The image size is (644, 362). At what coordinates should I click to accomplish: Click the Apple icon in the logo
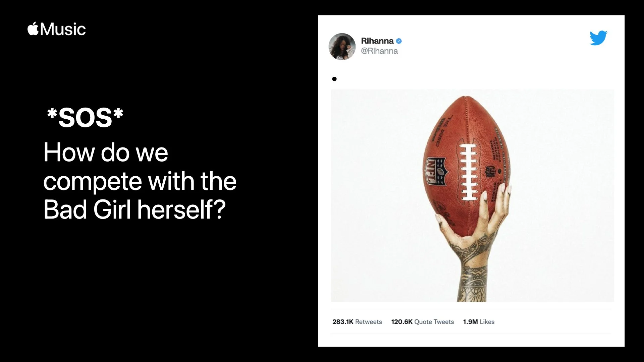pyautogui.click(x=33, y=28)
